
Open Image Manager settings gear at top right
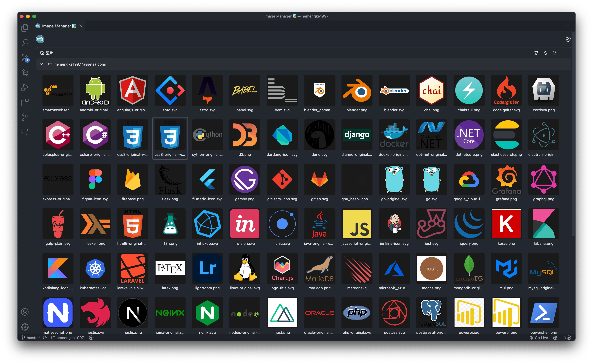tap(568, 39)
